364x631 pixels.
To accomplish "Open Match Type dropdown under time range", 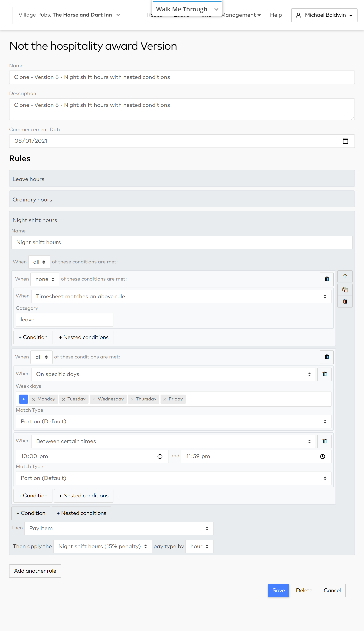I will (x=173, y=478).
